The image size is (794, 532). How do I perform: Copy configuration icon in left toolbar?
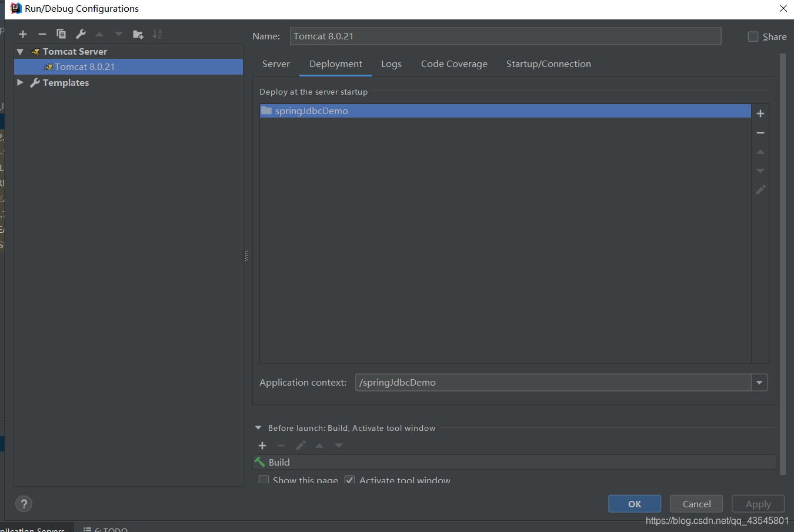coord(61,34)
